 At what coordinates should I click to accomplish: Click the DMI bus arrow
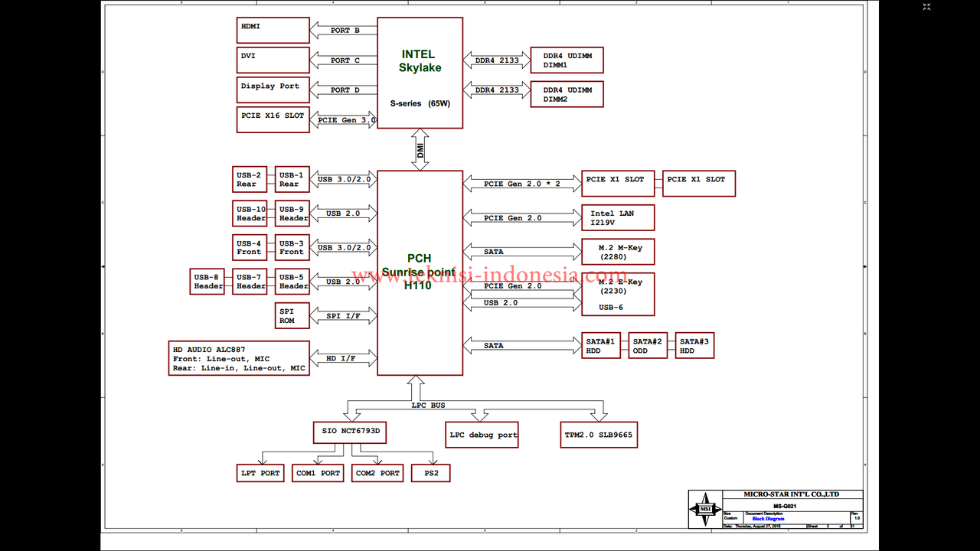tap(420, 149)
